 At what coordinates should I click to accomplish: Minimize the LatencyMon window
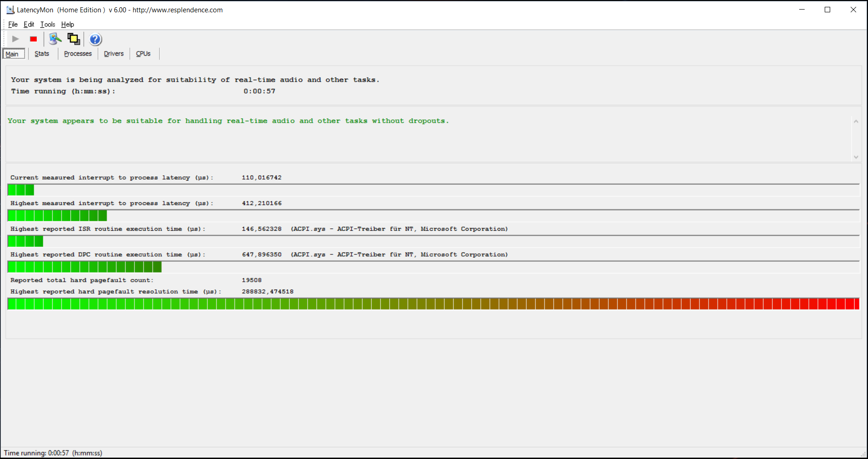click(x=802, y=10)
